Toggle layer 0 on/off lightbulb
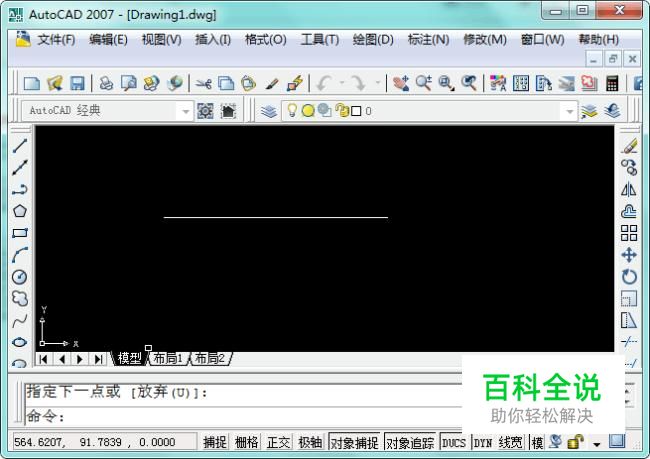Image resolution: width=650 pixels, height=459 pixels. (292, 110)
